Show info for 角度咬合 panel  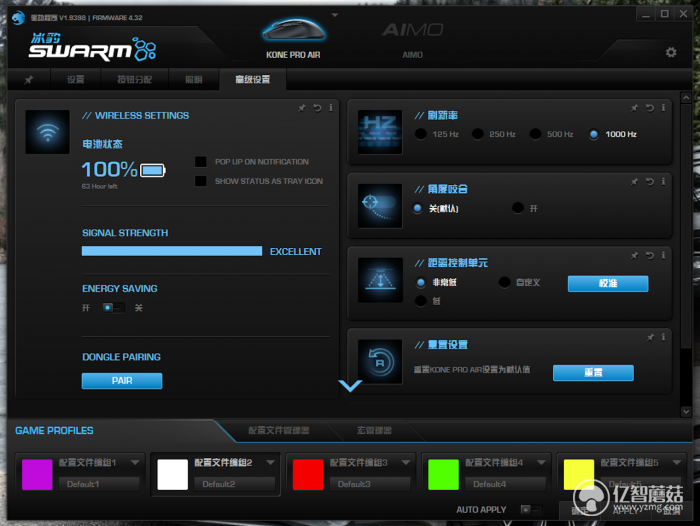click(x=663, y=181)
